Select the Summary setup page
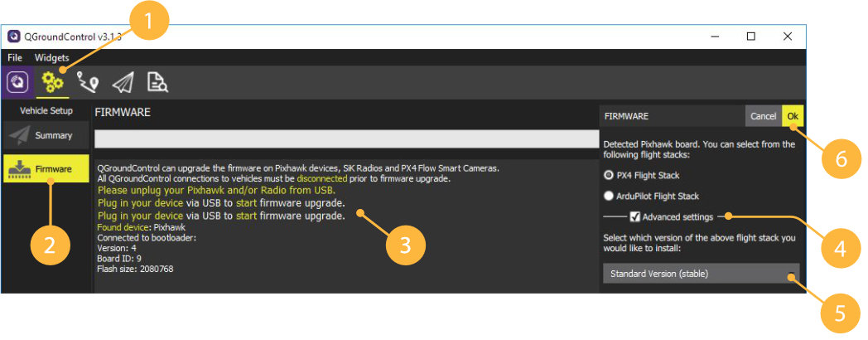This screenshot has width=868, height=340. pos(46,135)
